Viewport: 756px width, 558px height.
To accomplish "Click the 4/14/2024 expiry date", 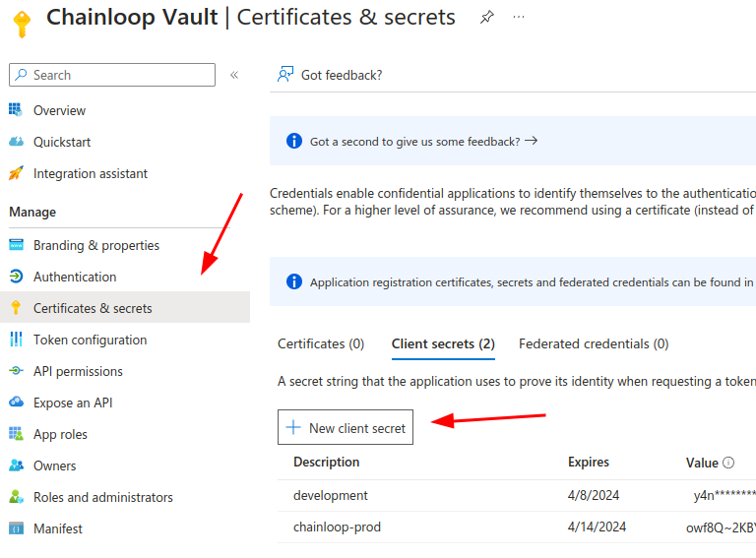I will click(597, 527).
